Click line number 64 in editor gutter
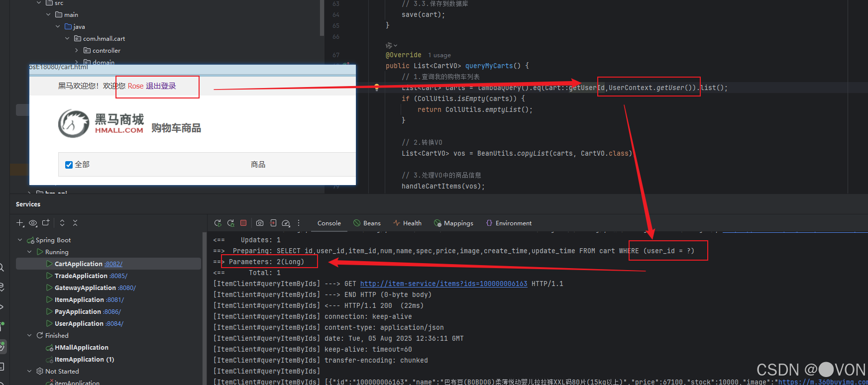868x385 pixels. pyautogui.click(x=336, y=14)
